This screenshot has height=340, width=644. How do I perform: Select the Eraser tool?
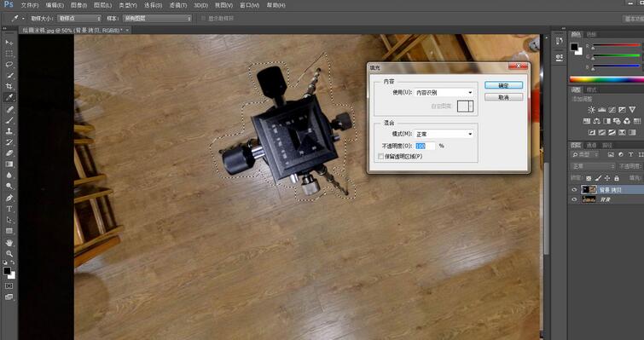pos(9,153)
